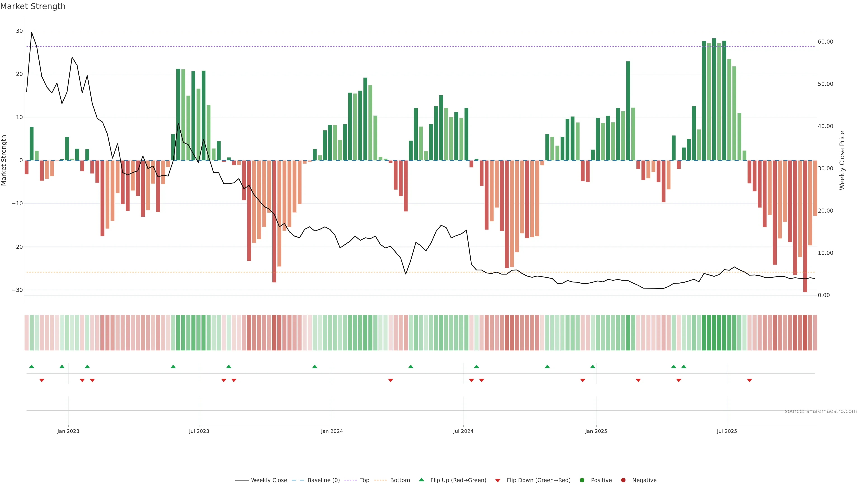Click the Flip Down red triangle legend icon
The width and height of the screenshot is (868, 488).
pyautogui.click(x=498, y=481)
